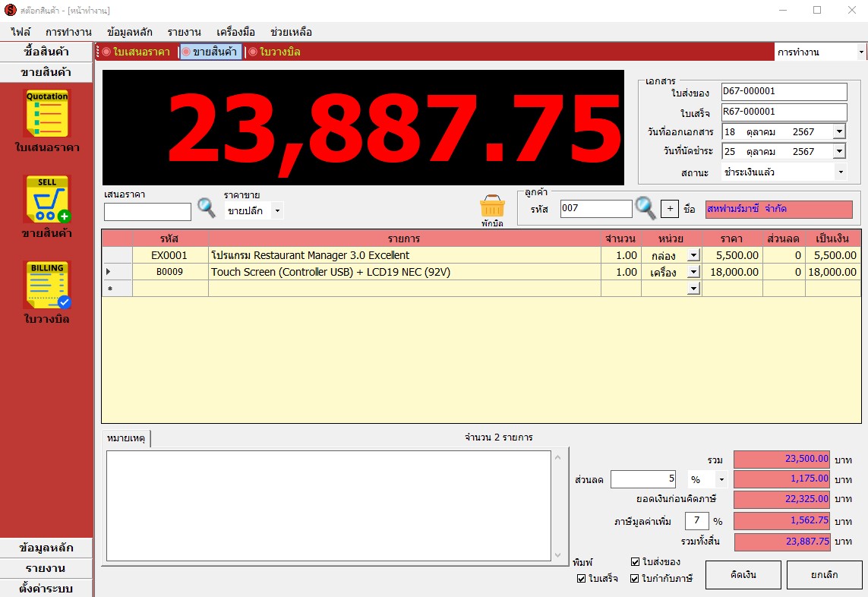
Task: Click the hold bill basket icon
Action: point(492,206)
